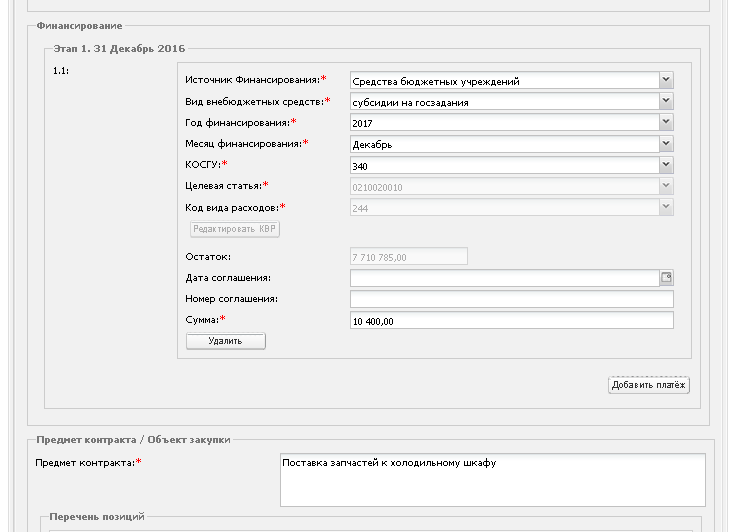Image resolution: width=742 pixels, height=532 pixels.
Task: Open the calendar picker for Дата соглашения
Action: coord(666,278)
